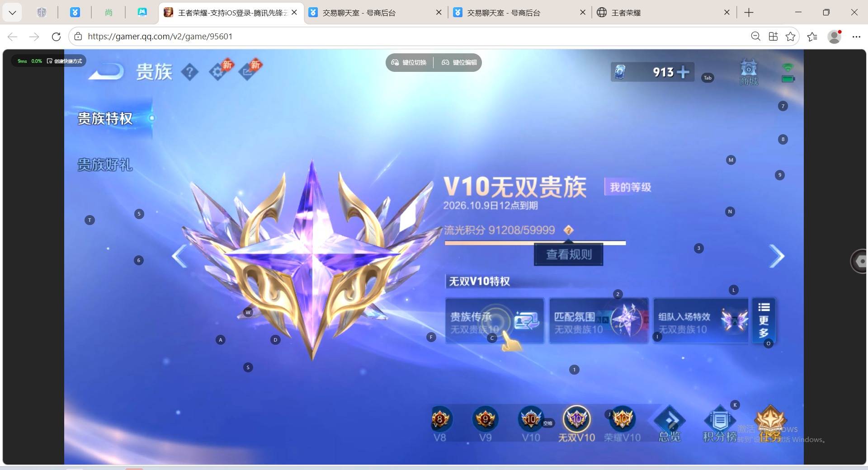Image resolution: width=868 pixels, height=470 pixels.
Task: Select the 荣耀V10 level badge
Action: pyautogui.click(x=622, y=423)
